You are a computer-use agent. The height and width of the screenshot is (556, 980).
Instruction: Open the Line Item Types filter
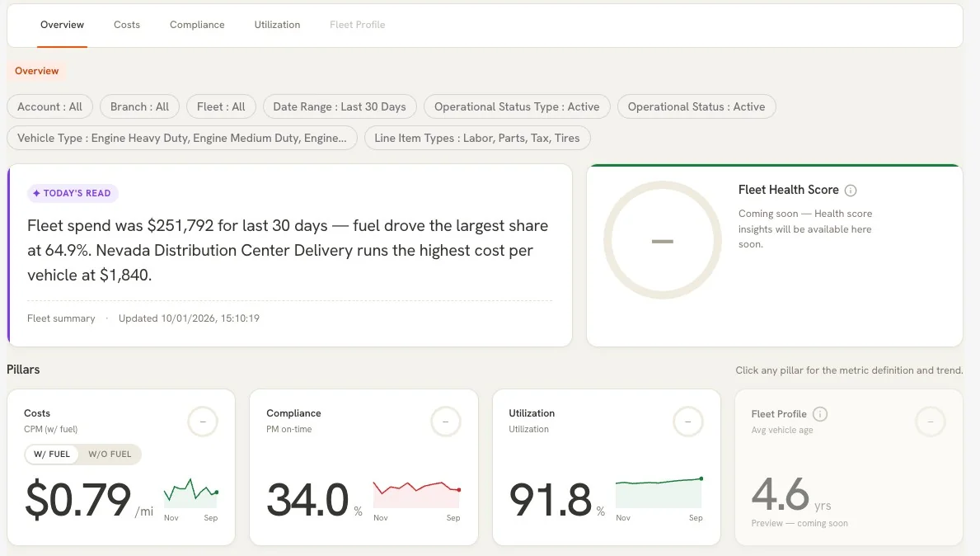(x=477, y=139)
